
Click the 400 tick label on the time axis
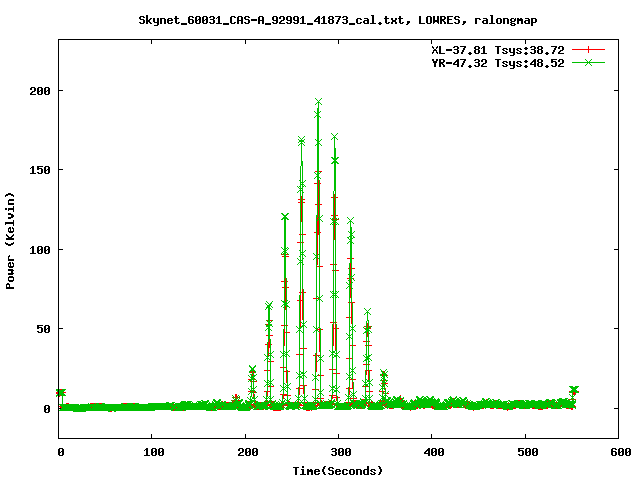(x=434, y=452)
